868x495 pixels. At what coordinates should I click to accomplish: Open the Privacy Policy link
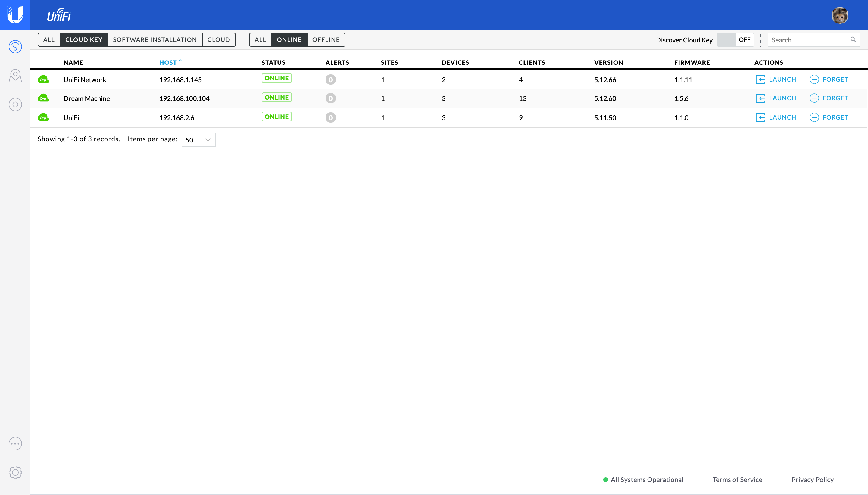[x=812, y=480]
